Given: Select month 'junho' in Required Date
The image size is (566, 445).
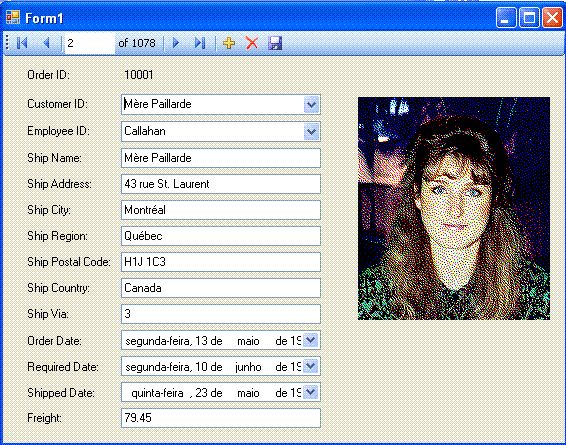Looking at the screenshot, I should (x=248, y=367).
